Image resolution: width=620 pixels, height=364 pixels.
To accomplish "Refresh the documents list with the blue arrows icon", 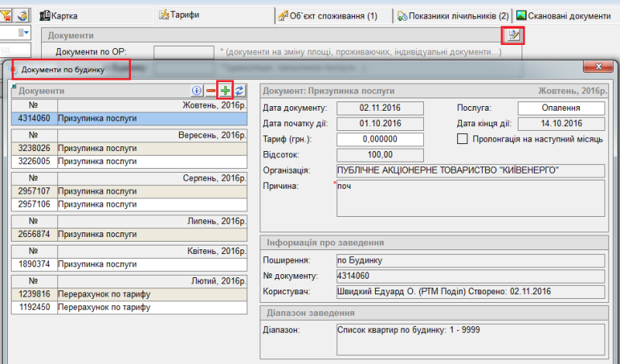I will coord(239,91).
